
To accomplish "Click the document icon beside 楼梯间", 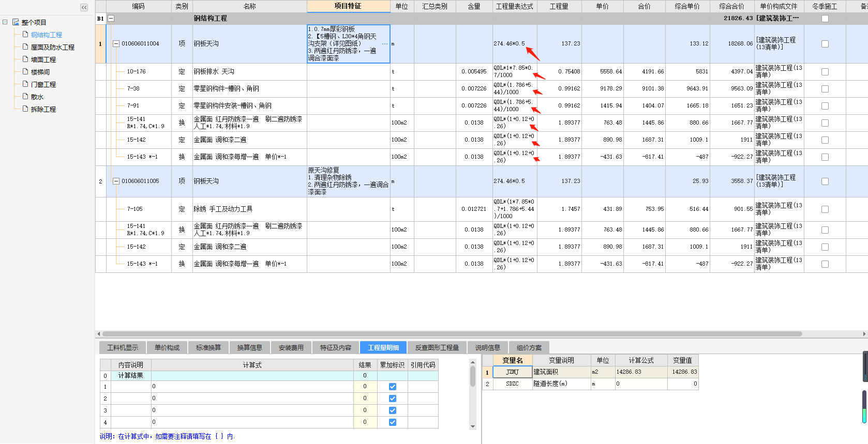I will click(x=25, y=72).
